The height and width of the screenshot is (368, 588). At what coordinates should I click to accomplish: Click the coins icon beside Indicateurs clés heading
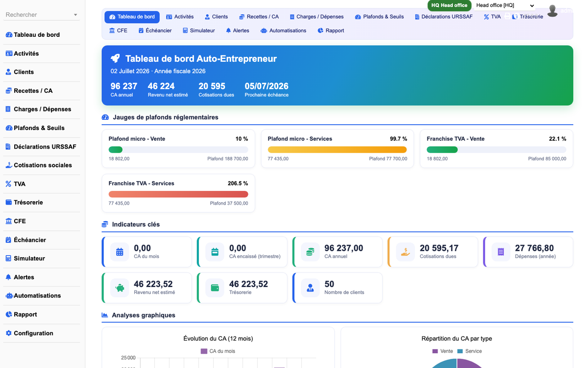click(x=105, y=224)
